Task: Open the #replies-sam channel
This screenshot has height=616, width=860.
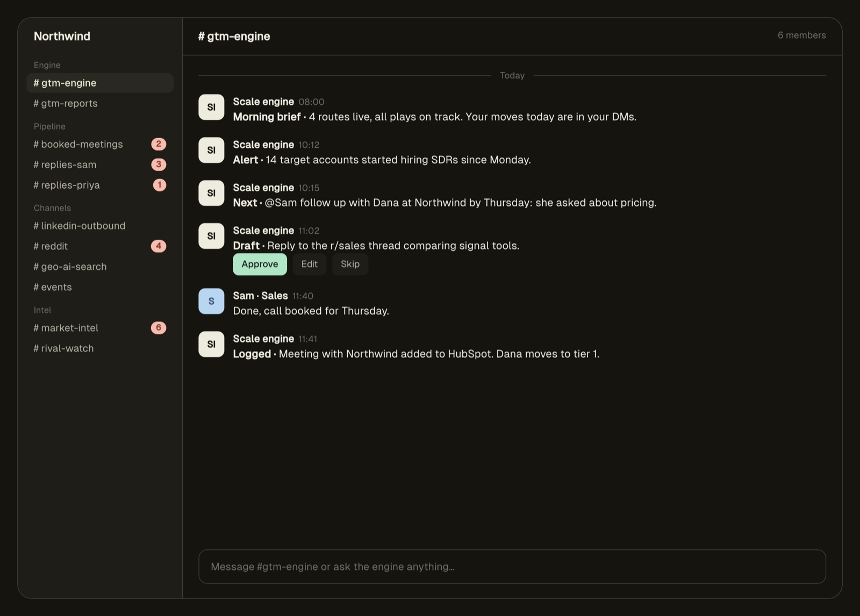Action: [100, 164]
